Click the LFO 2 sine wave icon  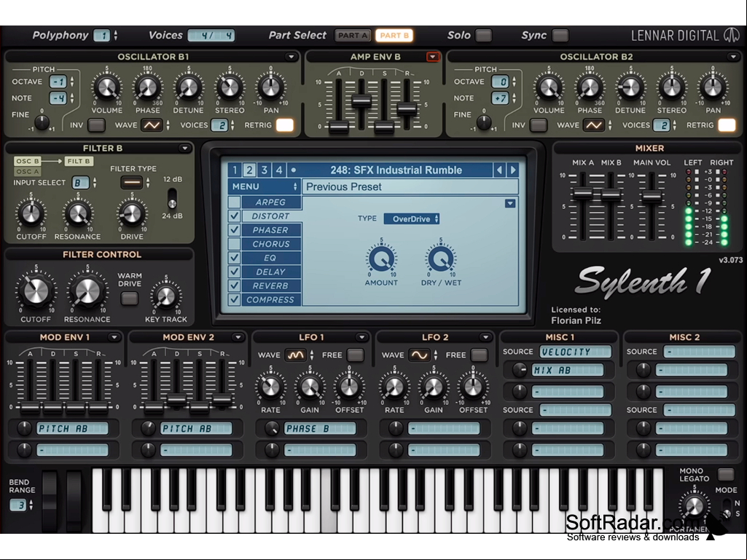419,355
